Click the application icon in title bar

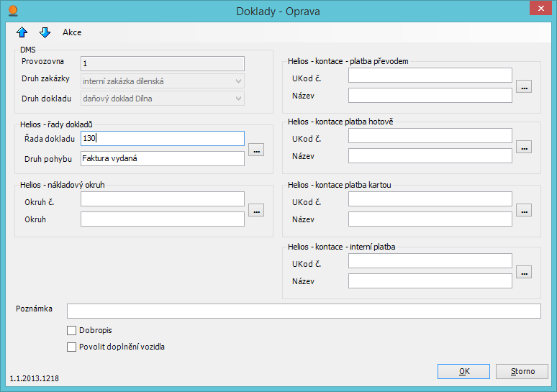click(x=12, y=11)
